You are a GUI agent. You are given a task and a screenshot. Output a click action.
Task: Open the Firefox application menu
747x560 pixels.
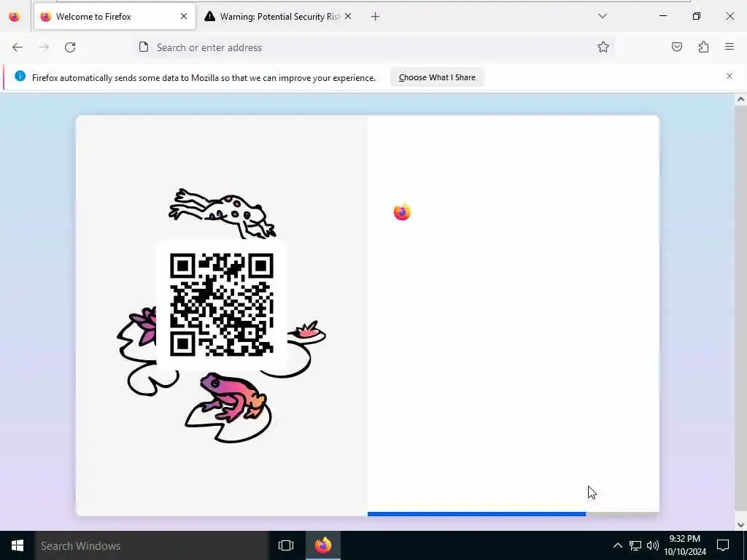(729, 47)
